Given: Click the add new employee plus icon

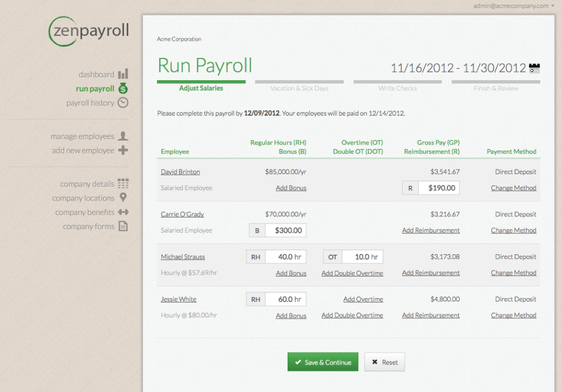Looking at the screenshot, I should [x=123, y=150].
